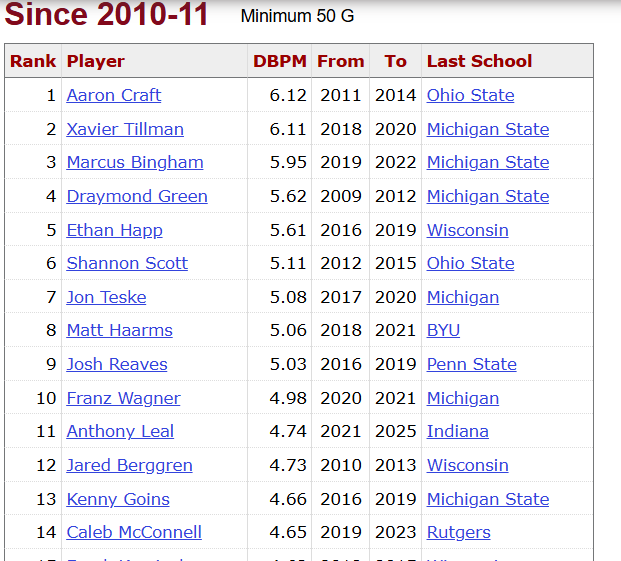
Task: Open Caleb McConnell's player page
Action: [134, 532]
